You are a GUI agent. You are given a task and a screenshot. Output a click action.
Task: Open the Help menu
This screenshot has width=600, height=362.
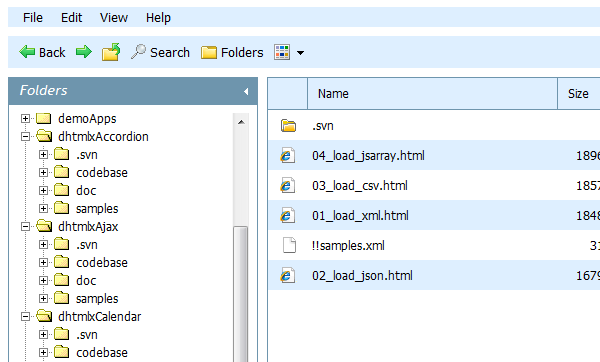pyautogui.click(x=158, y=18)
